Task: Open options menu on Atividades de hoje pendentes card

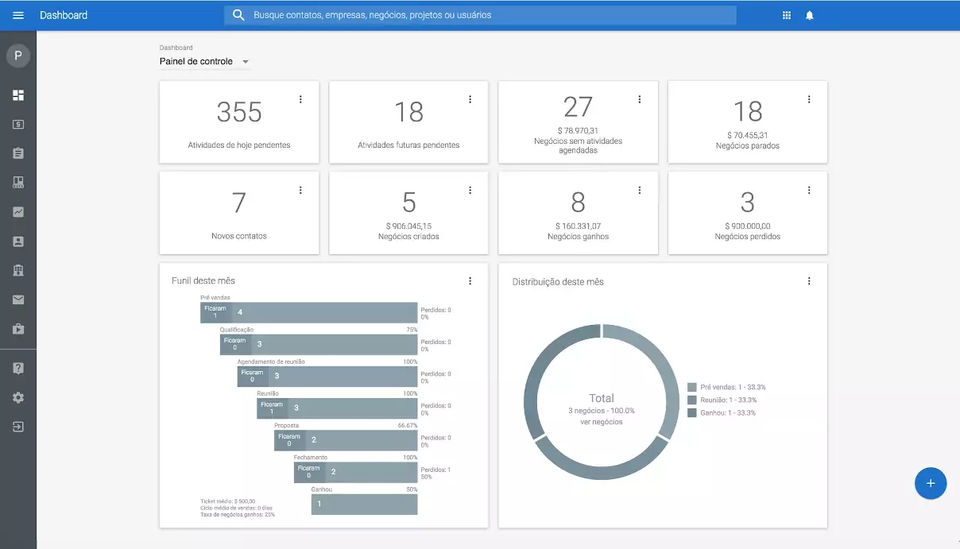Action: tap(300, 99)
